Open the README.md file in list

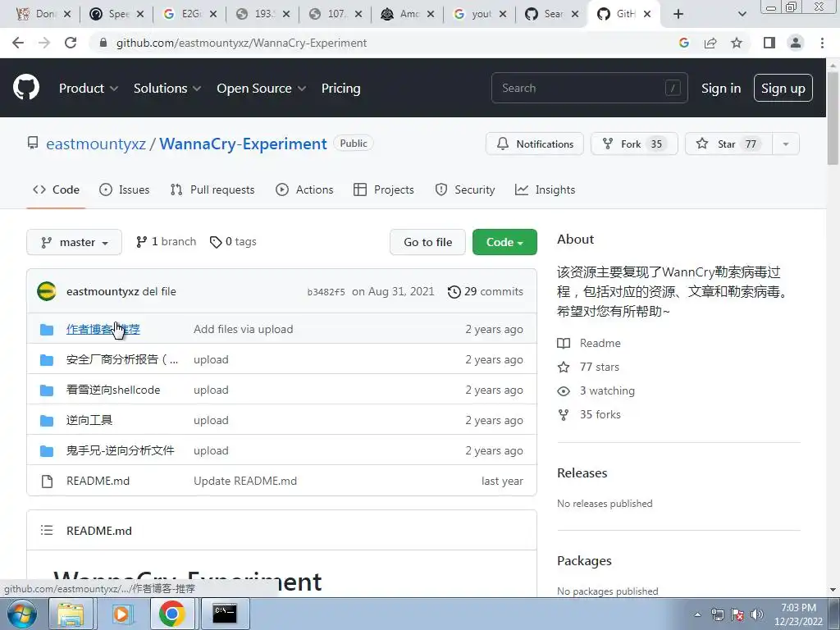point(98,481)
